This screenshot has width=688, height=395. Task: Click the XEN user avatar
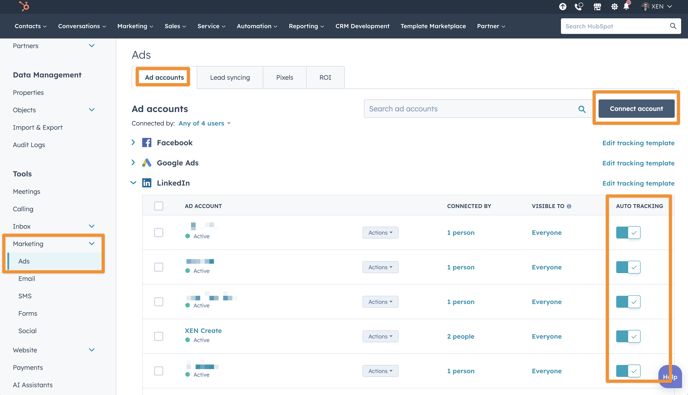point(645,6)
